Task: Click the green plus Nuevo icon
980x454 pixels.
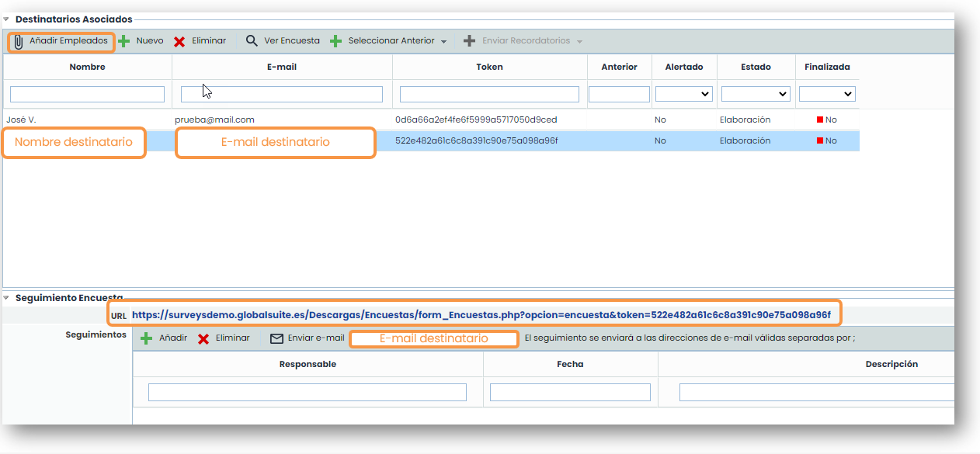Action: coord(124,41)
